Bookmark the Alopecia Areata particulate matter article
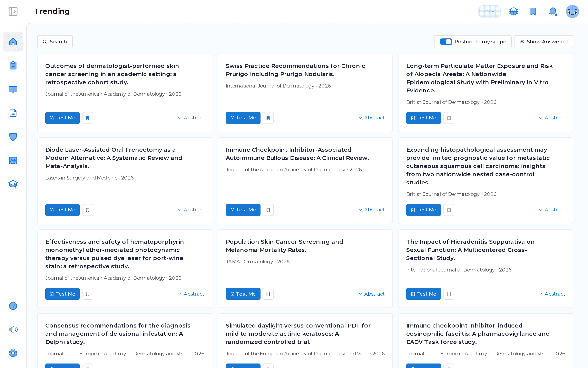The height and width of the screenshot is (368, 588). tap(449, 118)
